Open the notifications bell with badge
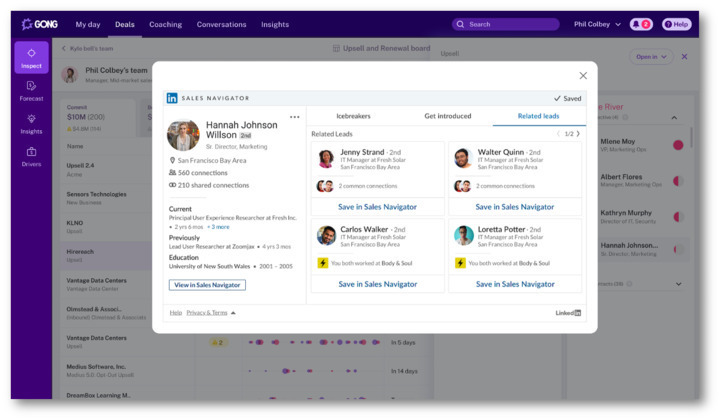The image size is (720, 420). [641, 24]
